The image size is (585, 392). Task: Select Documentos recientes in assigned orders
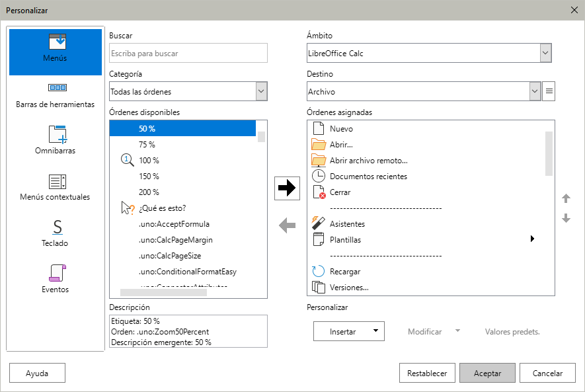[x=368, y=176]
